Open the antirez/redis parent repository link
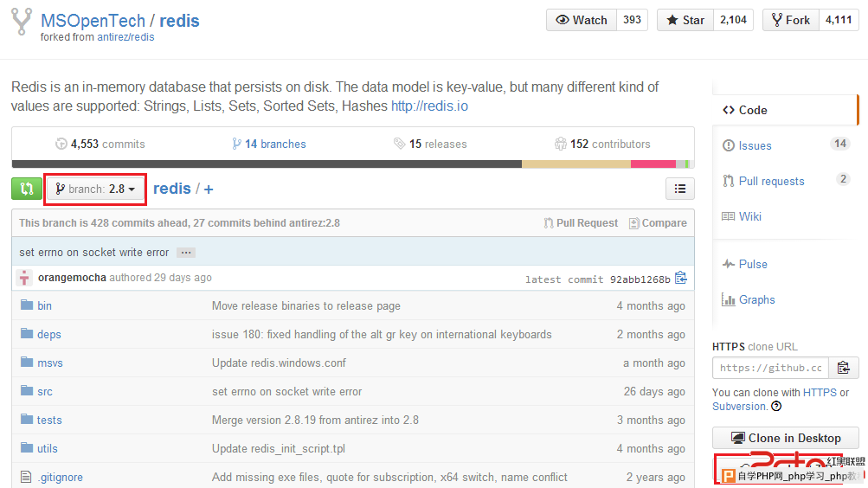 (125, 37)
